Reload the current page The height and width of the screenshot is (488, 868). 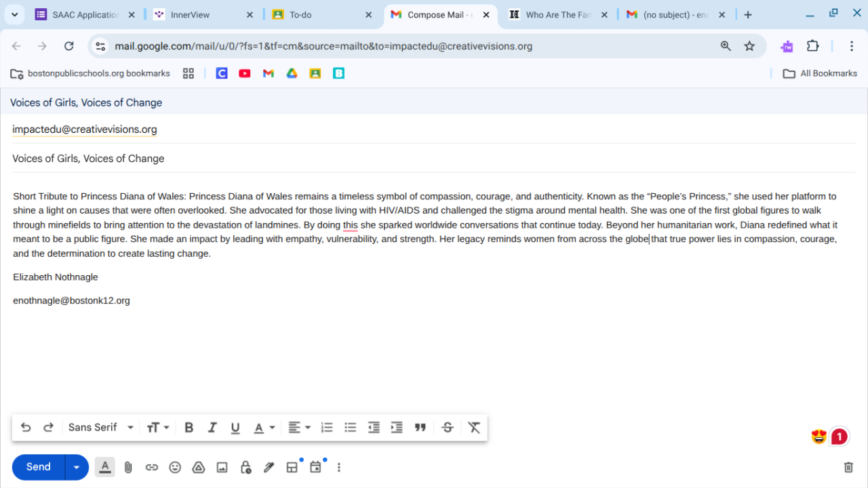click(68, 46)
